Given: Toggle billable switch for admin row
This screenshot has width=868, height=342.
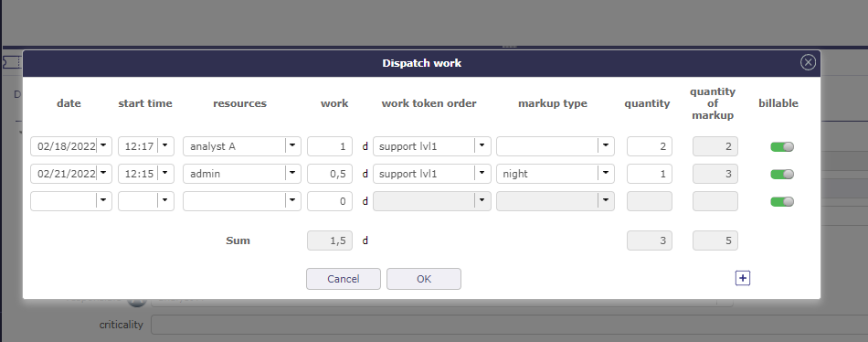Looking at the screenshot, I should coord(781,174).
